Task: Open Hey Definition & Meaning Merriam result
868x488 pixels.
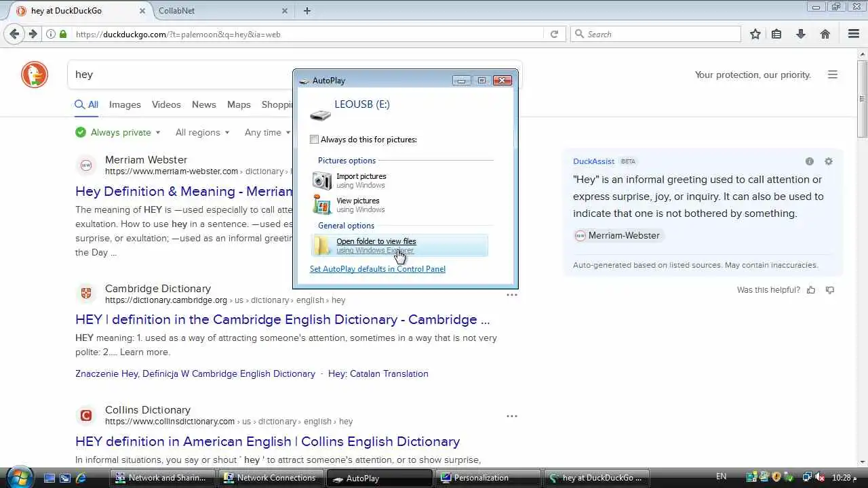Action: pos(184,191)
